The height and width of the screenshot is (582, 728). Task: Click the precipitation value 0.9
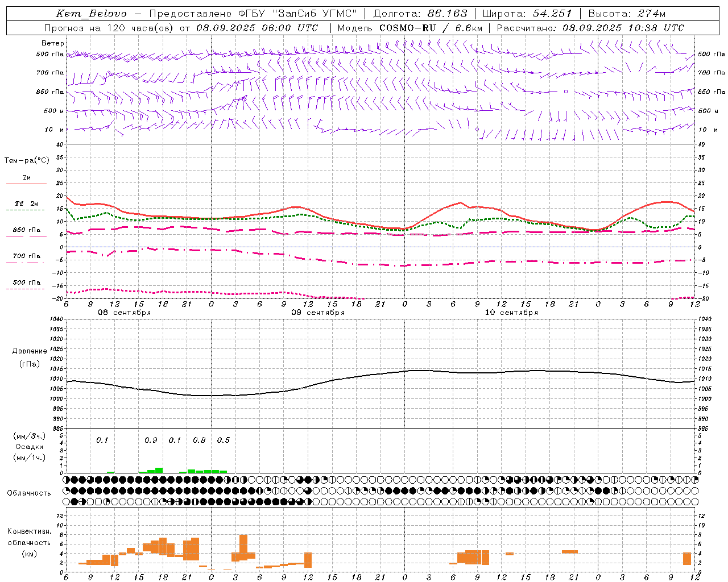151,440
